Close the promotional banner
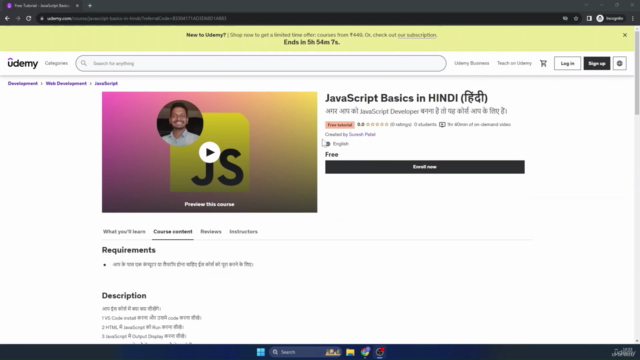The image size is (640, 360). (625, 35)
